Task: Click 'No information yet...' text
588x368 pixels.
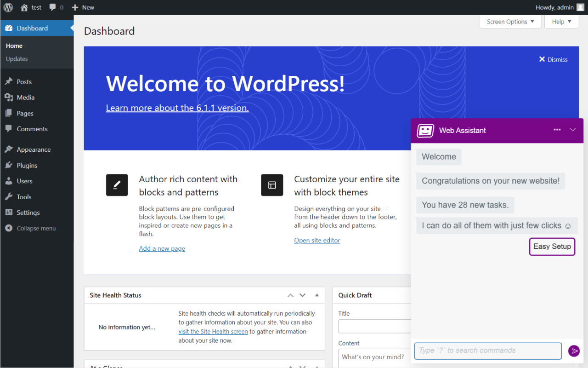Action: (x=127, y=327)
